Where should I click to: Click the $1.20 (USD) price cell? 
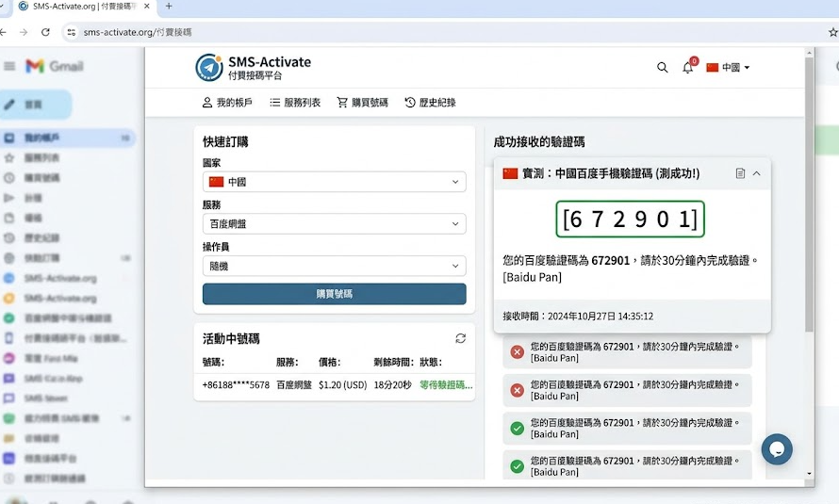point(342,384)
